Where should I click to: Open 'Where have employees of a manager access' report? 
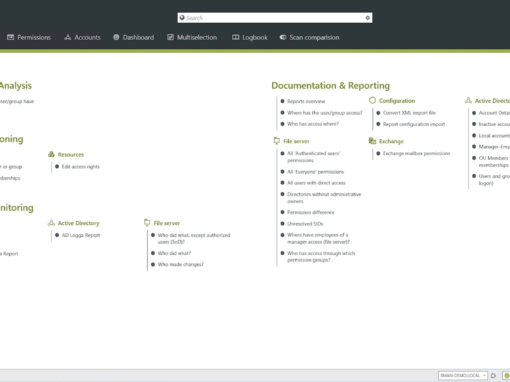(318, 238)
